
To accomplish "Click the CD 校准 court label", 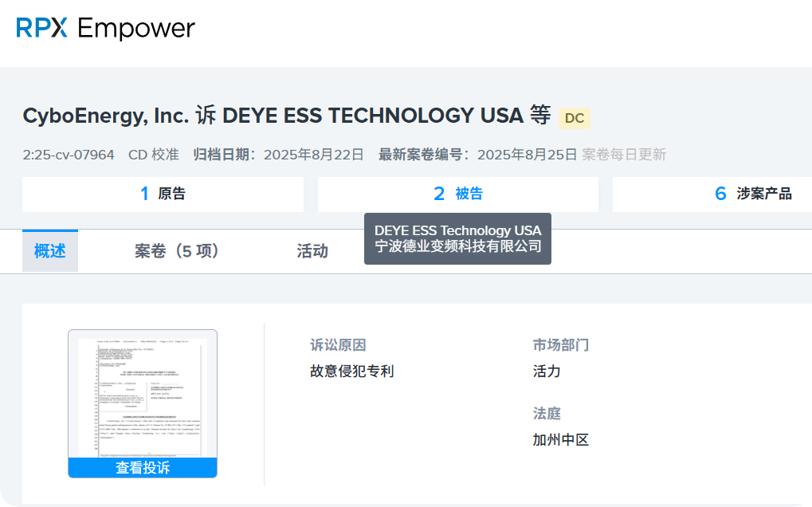I will [x=154, y=155].
